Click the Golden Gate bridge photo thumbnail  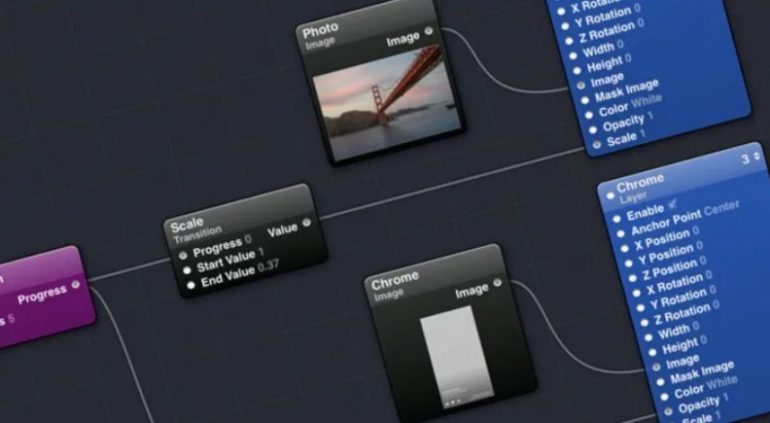tap(388, 105)
